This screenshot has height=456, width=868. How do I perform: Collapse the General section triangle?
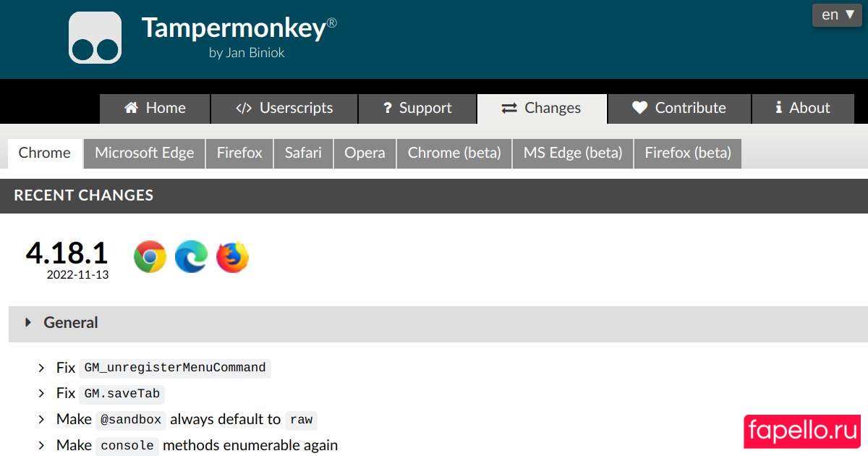tap(28, 323)
